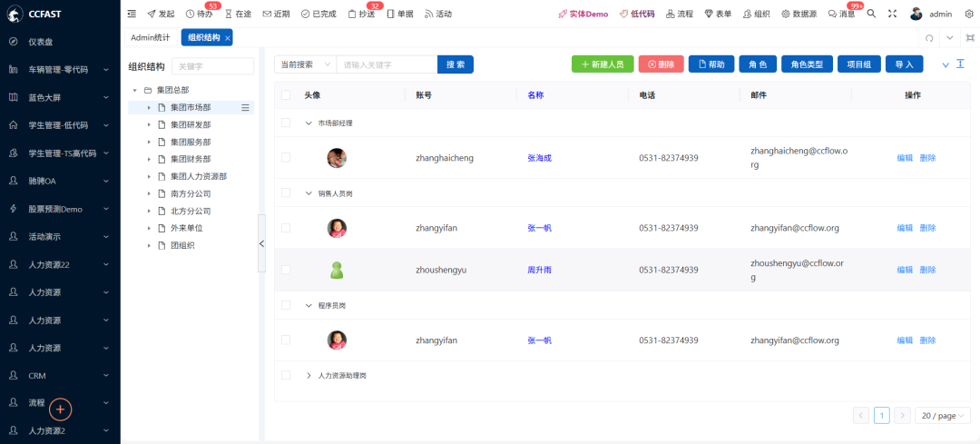Collapse the 市场部经理 group
980x444 pixels.
pyautogui.click(x=309, y=123)
